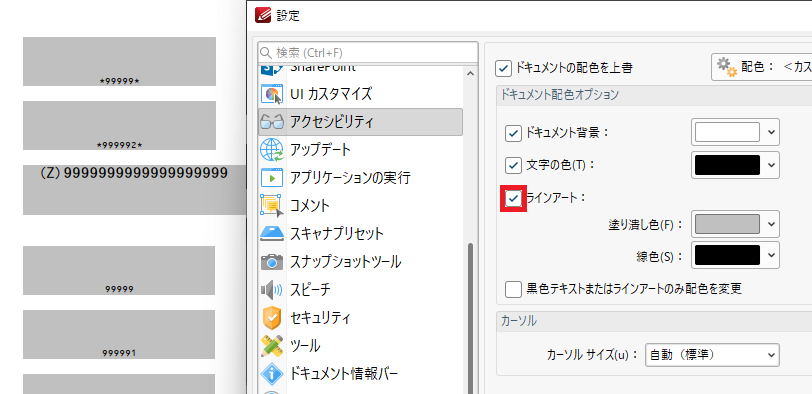This screenshot has width=812, height=394.
Task: Click the ツール pencil and ruler icon
Action: pos(271,345)
